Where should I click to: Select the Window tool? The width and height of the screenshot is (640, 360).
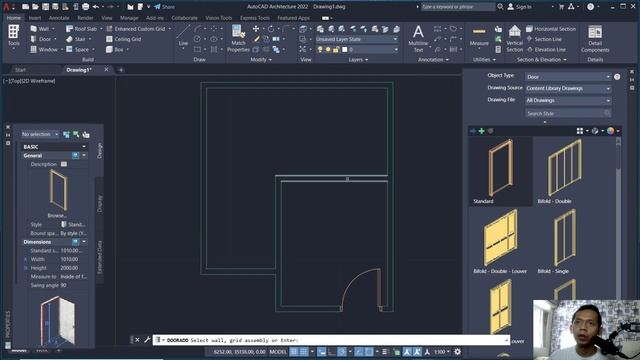(x=44, y=49)
